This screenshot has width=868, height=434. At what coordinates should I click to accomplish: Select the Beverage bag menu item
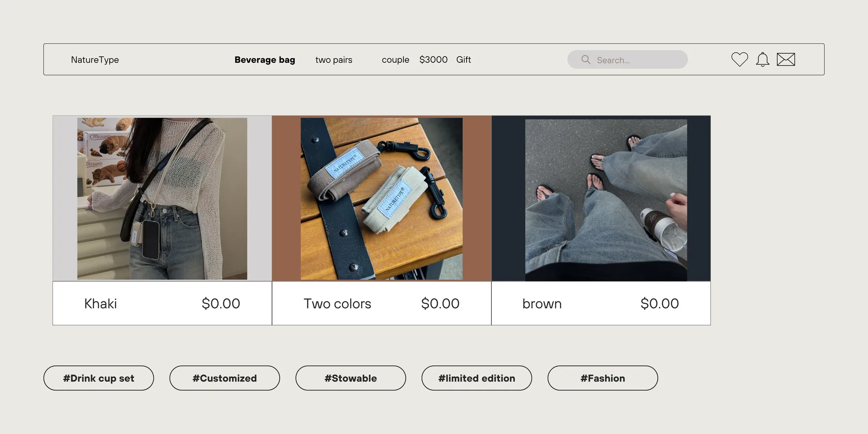264,60
